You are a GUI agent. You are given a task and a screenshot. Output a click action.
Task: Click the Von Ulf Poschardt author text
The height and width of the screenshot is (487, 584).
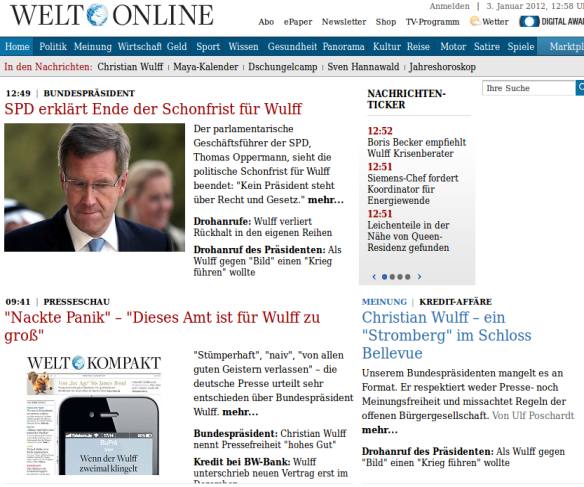533,416
